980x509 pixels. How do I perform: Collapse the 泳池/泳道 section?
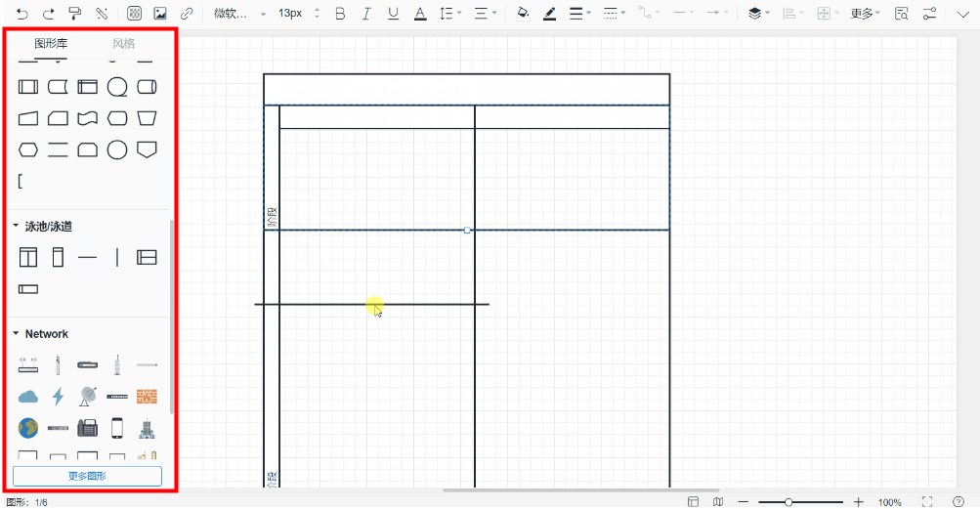click(16, 226)
